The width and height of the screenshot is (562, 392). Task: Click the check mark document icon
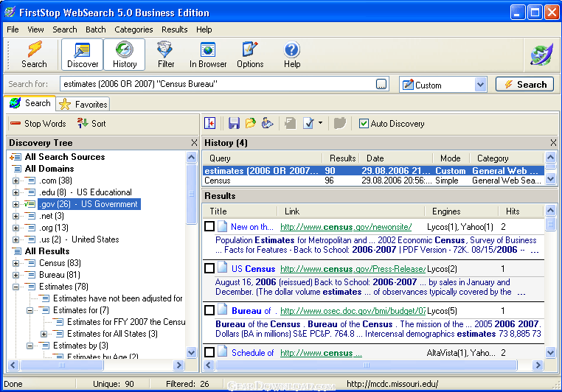[308, 124]
